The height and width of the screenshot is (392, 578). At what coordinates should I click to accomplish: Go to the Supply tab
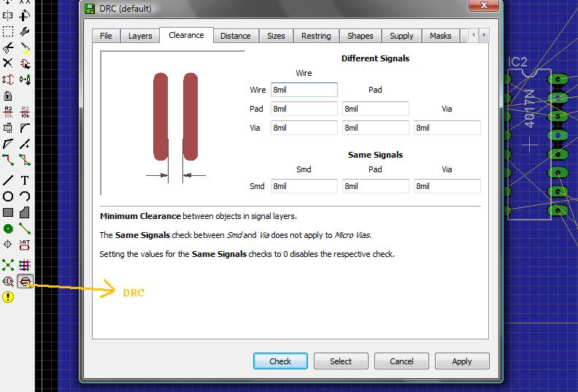click(401, 36)
